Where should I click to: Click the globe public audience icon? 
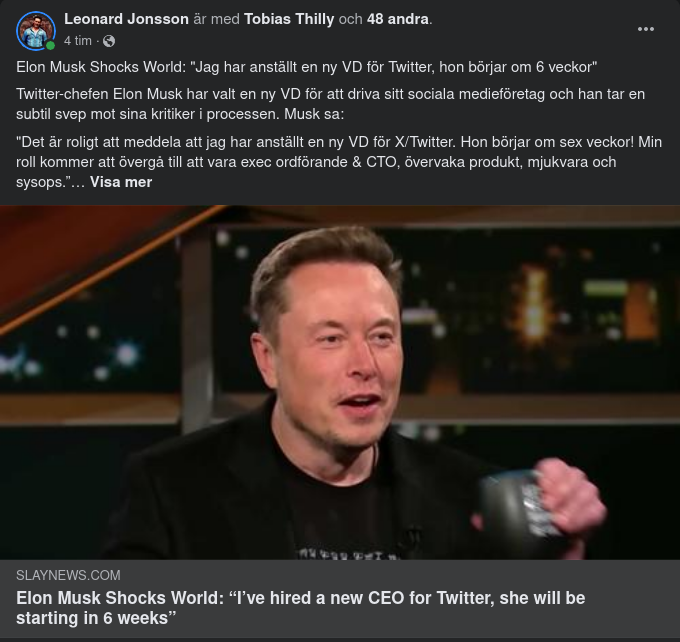click(x=109, y=41)
